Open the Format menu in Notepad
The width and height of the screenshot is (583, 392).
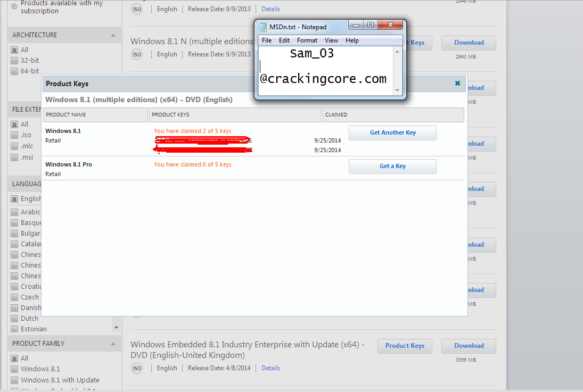[x=307, y=40]
